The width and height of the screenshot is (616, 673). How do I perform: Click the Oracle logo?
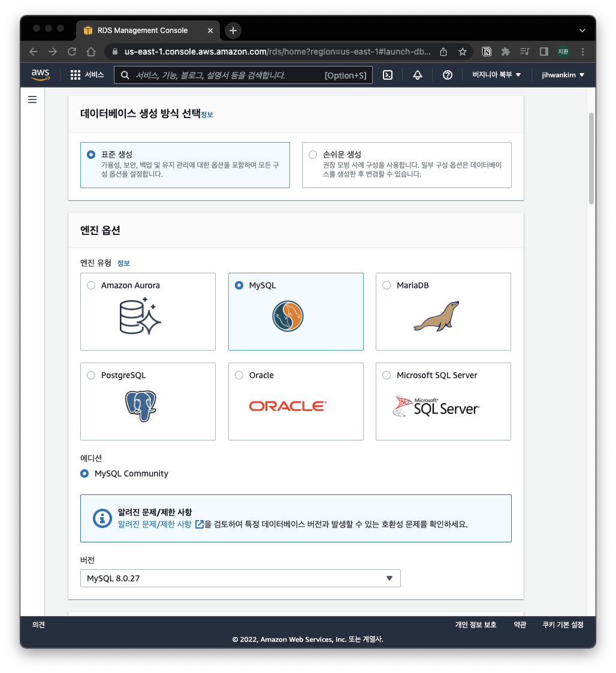[288, 406]
